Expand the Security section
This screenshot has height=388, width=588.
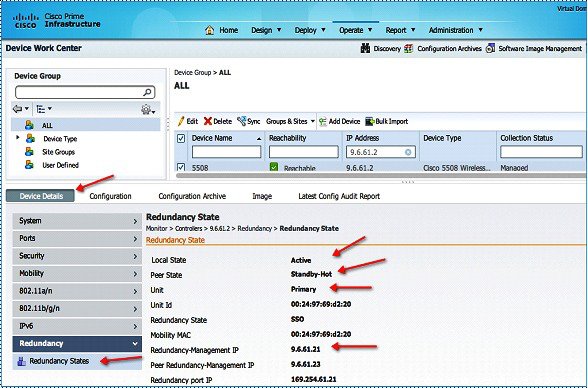coord(77,256)
